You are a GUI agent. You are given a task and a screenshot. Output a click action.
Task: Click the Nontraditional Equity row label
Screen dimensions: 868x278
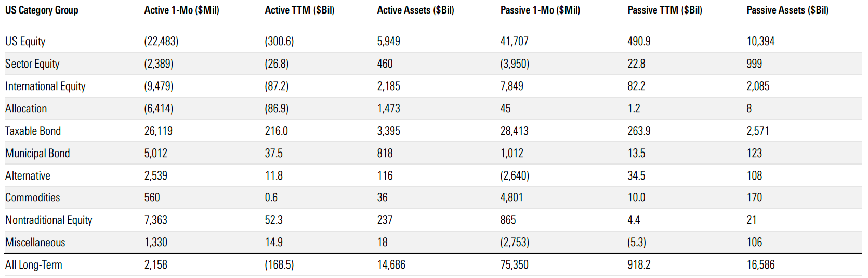(x=48, y=220)
